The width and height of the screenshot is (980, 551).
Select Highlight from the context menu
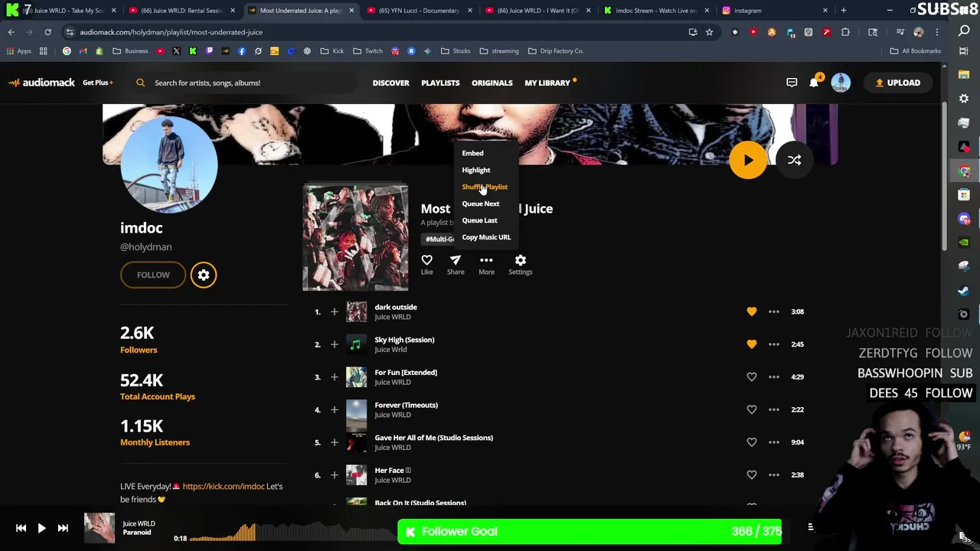475,170
